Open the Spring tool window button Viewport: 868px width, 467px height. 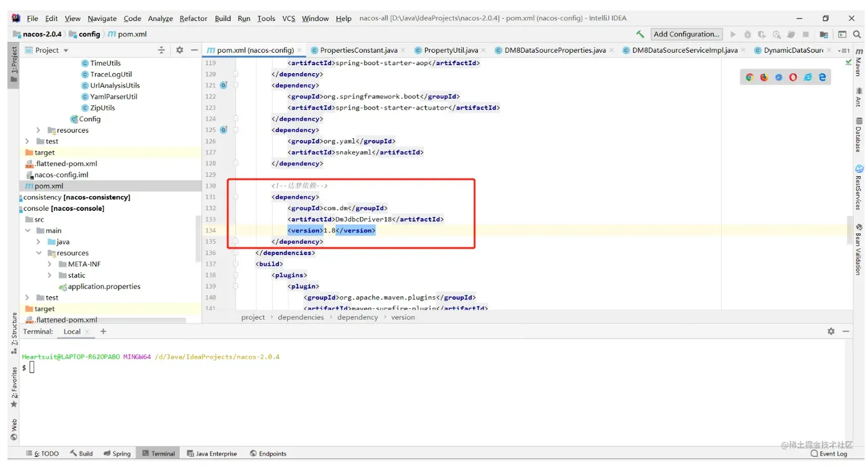pos(117,453)
